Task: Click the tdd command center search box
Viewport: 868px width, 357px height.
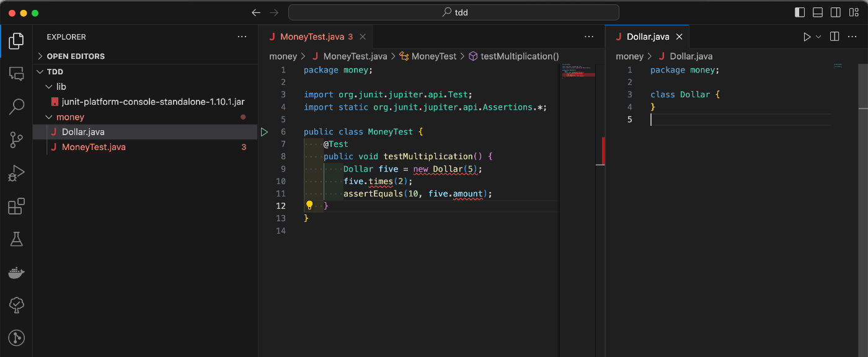Action: pyautogui.click(x=454, y=12)
